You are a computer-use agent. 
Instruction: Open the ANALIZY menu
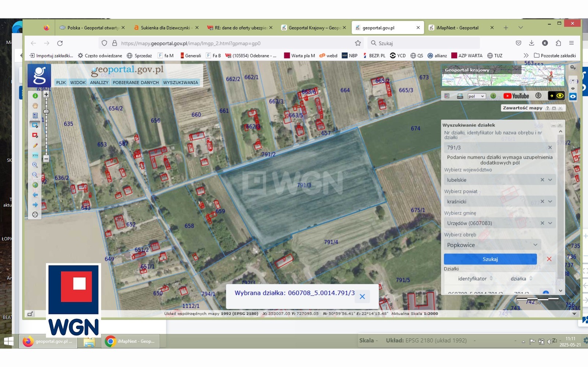pyautogui.click(x=99, y=83)
